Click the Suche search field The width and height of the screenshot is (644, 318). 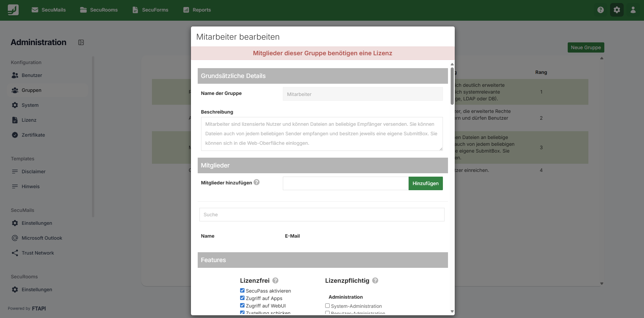321,215
